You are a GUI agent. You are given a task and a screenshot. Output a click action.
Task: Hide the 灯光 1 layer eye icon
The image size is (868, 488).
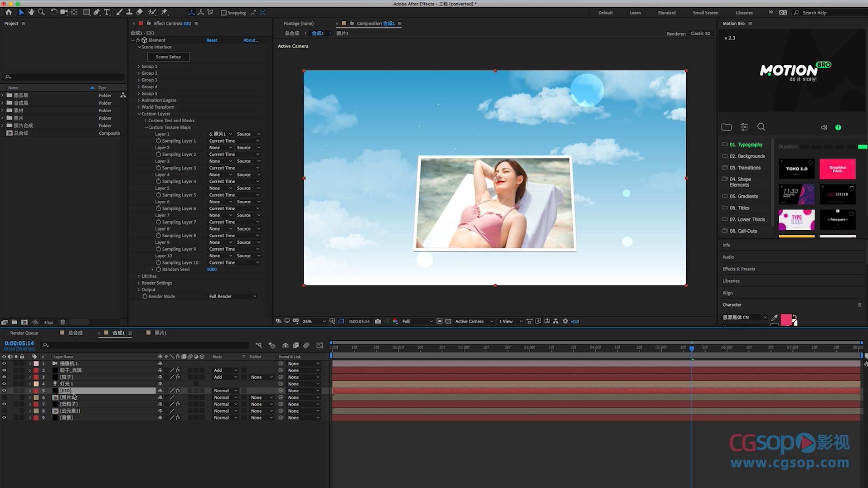tap(4, 384)
